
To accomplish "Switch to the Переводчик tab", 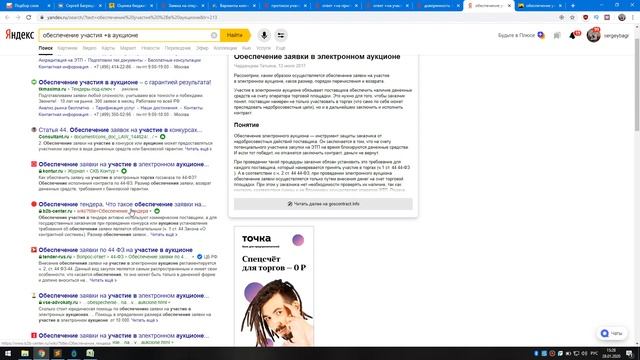I will pyautogui.click(x=178, y=48).
